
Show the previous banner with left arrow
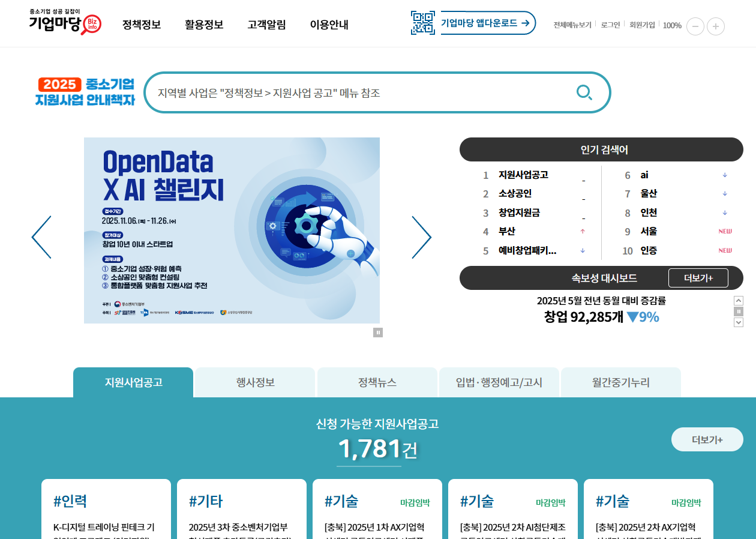[41, 237]
